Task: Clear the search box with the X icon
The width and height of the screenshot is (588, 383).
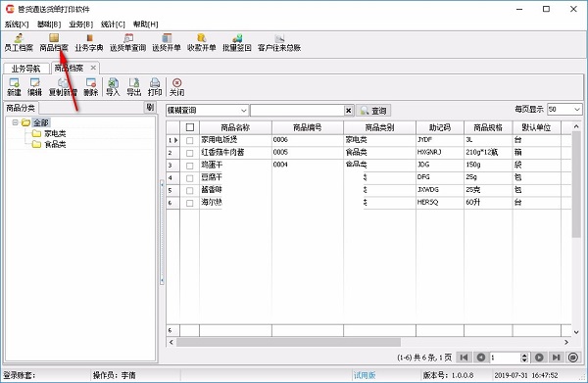Action: [348, 110]
